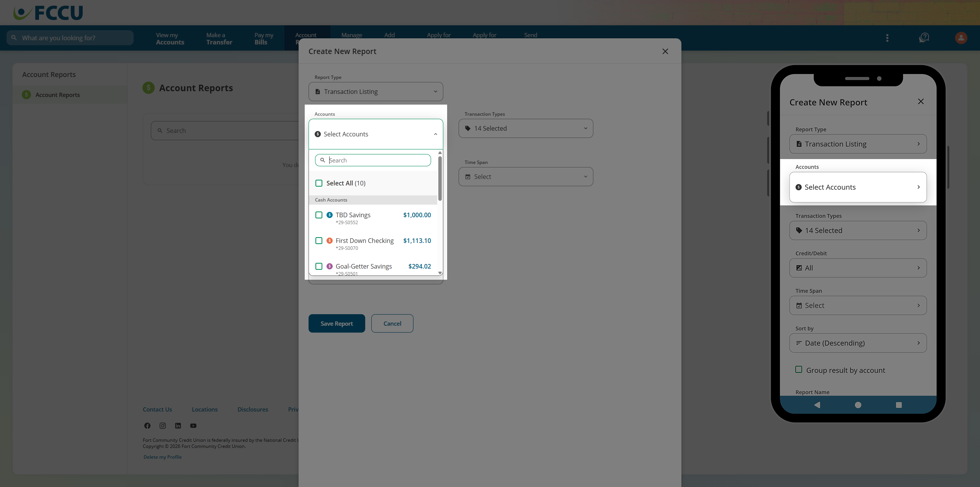Check the TBD Savings account checkbox

[x=319, y=215]
